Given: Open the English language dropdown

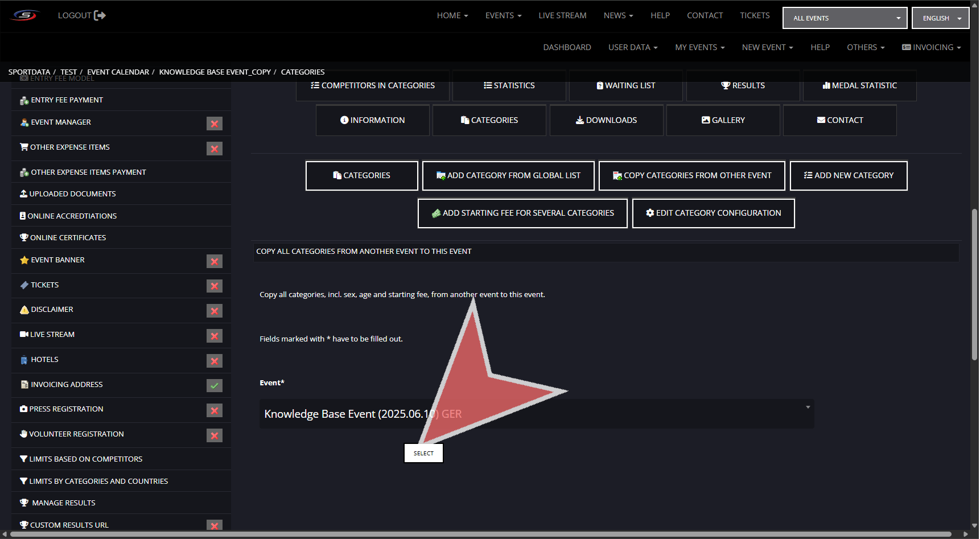Looking at the screenshot, I should click(940, 18).
